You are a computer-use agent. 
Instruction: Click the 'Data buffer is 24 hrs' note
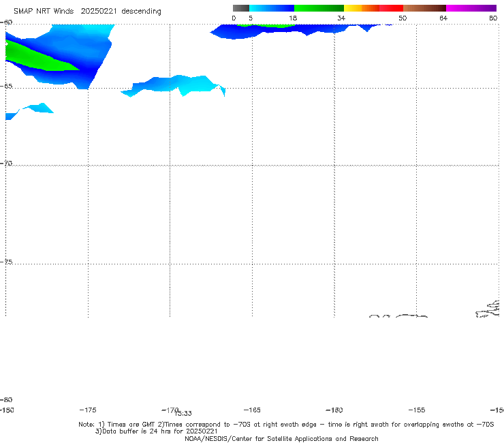point(156,431)
